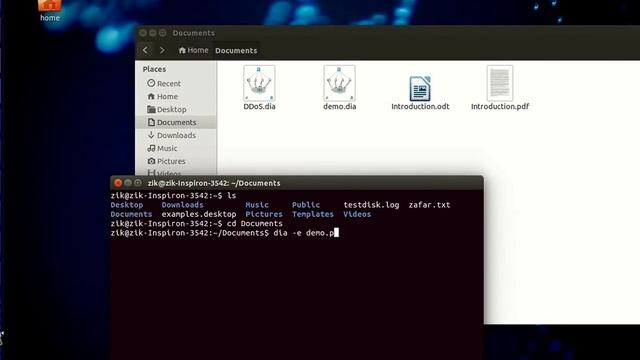Click 'examples.desktop' in terminal output
Viewport: 640px width, 360px height.
(x=199, y=214)
